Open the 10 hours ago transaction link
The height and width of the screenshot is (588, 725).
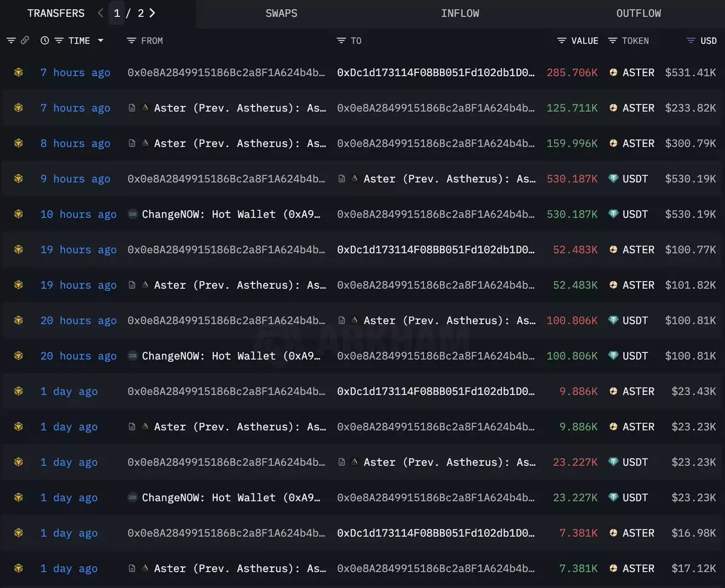(79, 215)
